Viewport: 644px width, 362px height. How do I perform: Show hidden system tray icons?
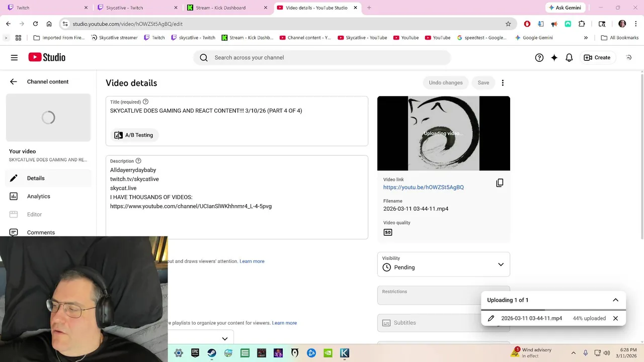pos(573,353)
